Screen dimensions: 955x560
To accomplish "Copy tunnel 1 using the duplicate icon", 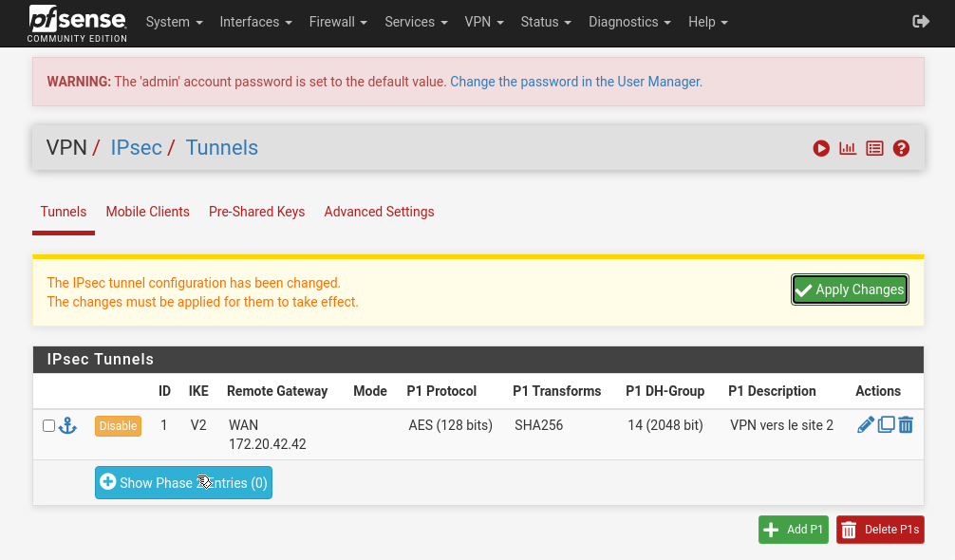I will pos(886,425).
